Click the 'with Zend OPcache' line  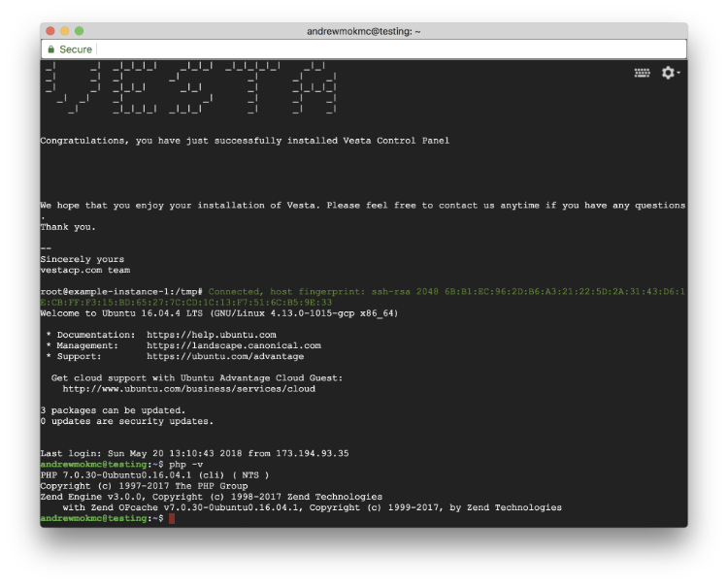(312, 507)
